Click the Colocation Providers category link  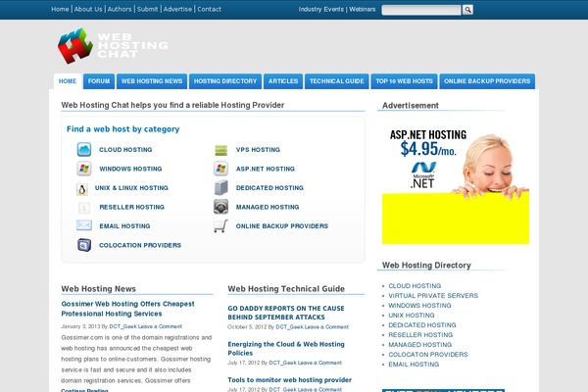point(140,245)
